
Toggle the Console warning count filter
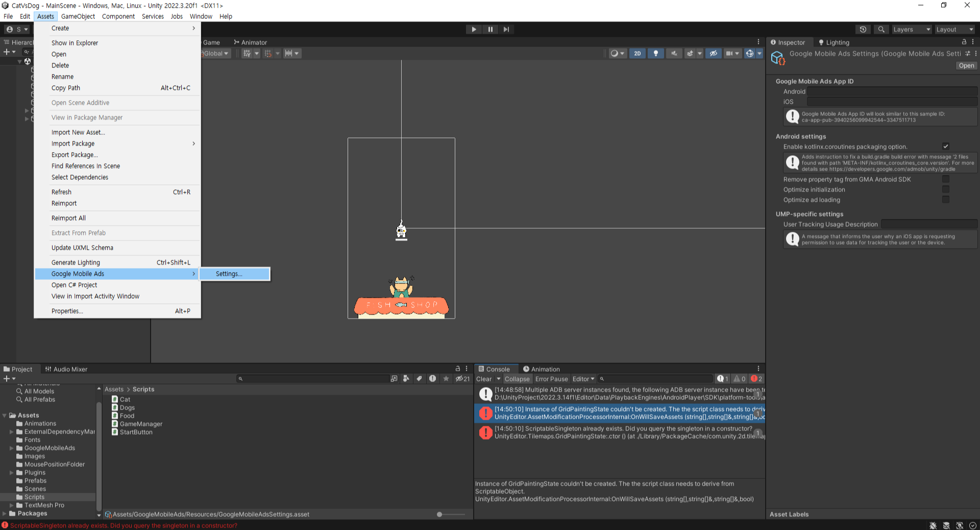740,379
